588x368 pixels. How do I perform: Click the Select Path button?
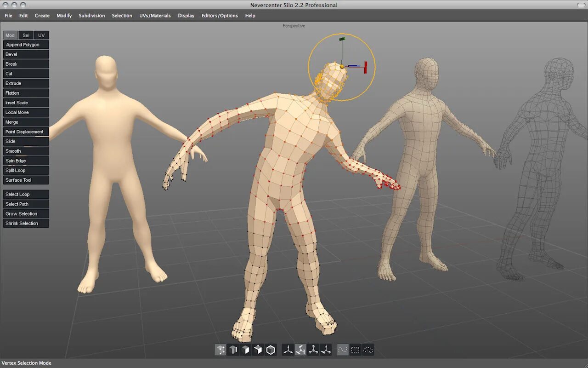pos(26,204)
